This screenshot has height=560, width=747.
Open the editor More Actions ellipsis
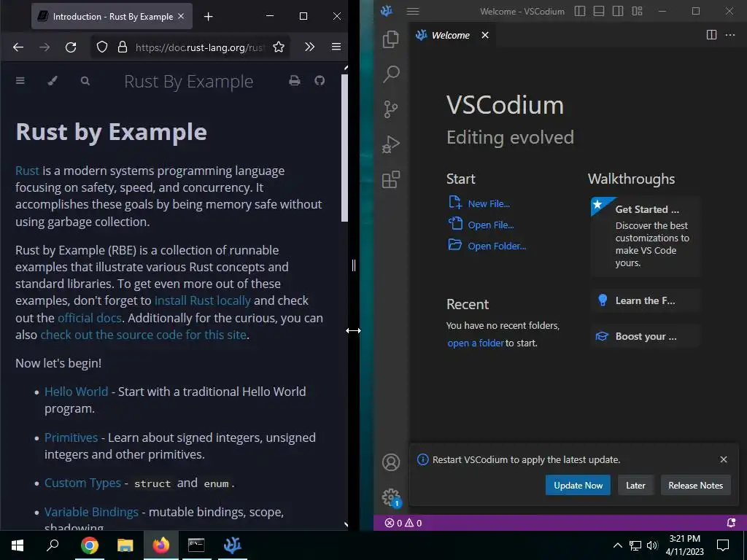pyautogui.click(x=729, y=35)
